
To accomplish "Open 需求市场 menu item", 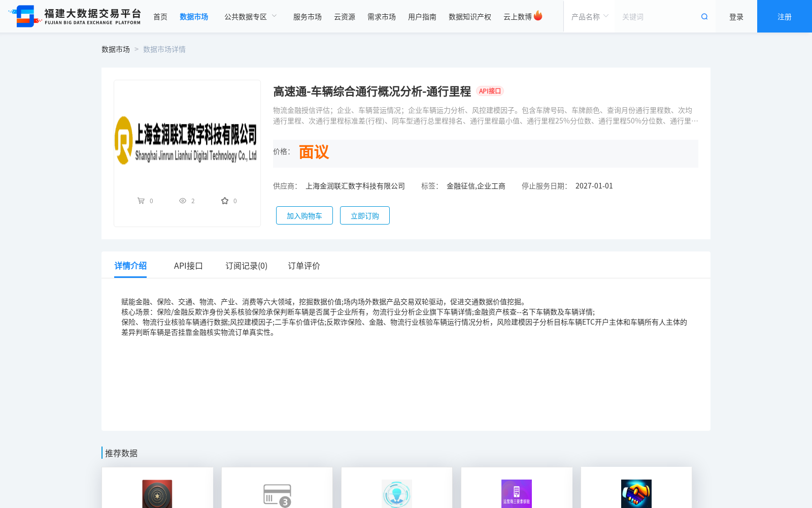I will [x=382, y=17].
